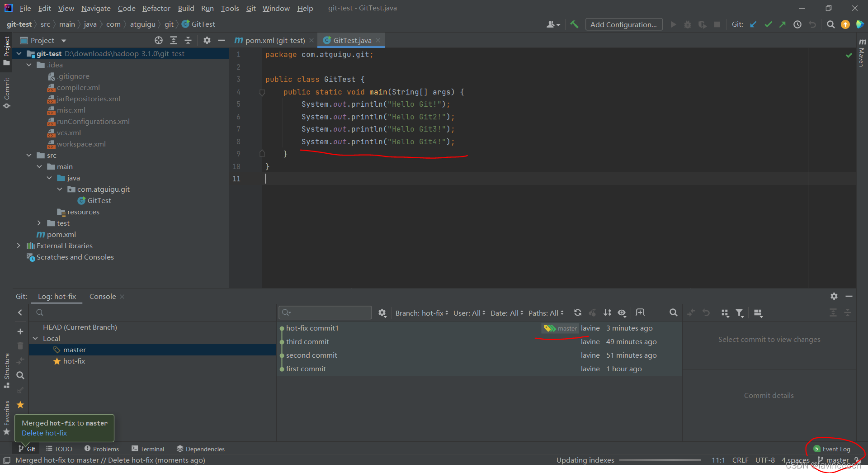Viewport: 868px width, 473px height.
Task: Toggle the Favorites side tool window
Action: (x=7, y=418)
